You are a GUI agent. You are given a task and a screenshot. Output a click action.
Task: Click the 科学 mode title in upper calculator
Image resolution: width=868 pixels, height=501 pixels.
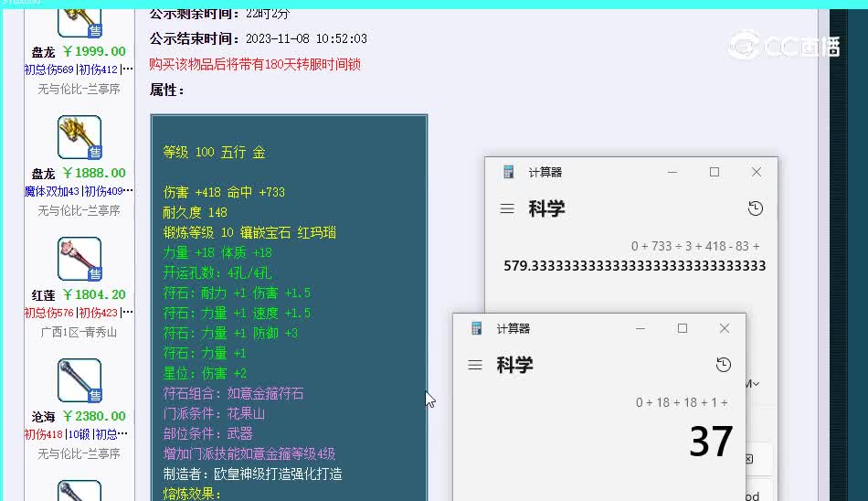[547, 209]
